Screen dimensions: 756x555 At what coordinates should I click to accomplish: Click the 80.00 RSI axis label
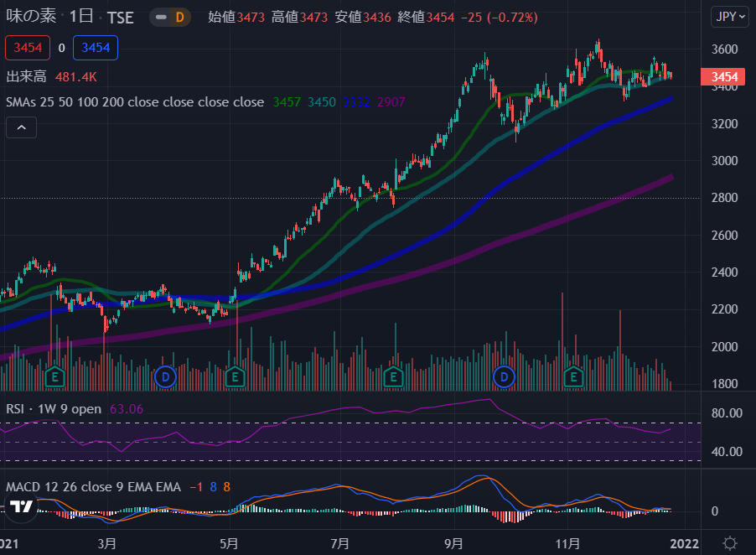coord(727,413)
